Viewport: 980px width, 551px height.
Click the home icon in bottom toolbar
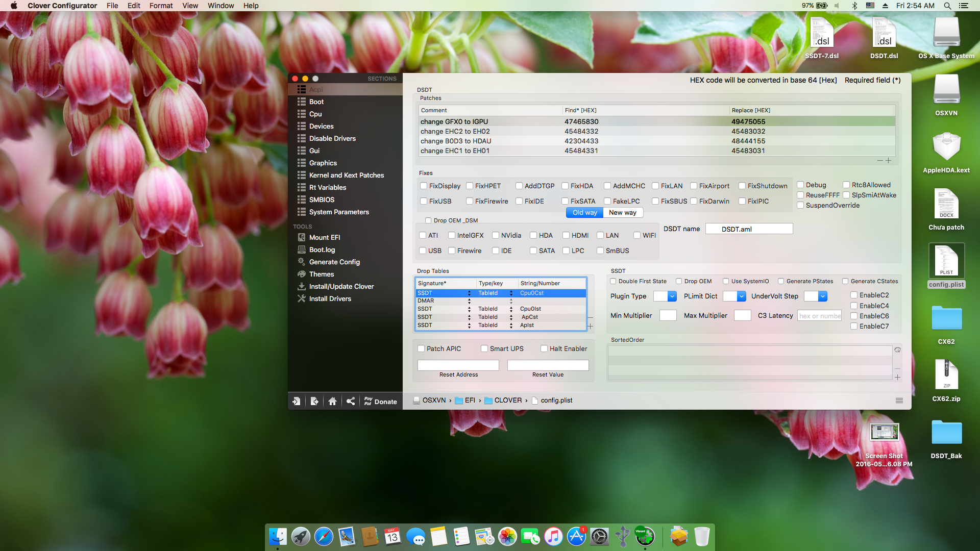tap(332, 402)
